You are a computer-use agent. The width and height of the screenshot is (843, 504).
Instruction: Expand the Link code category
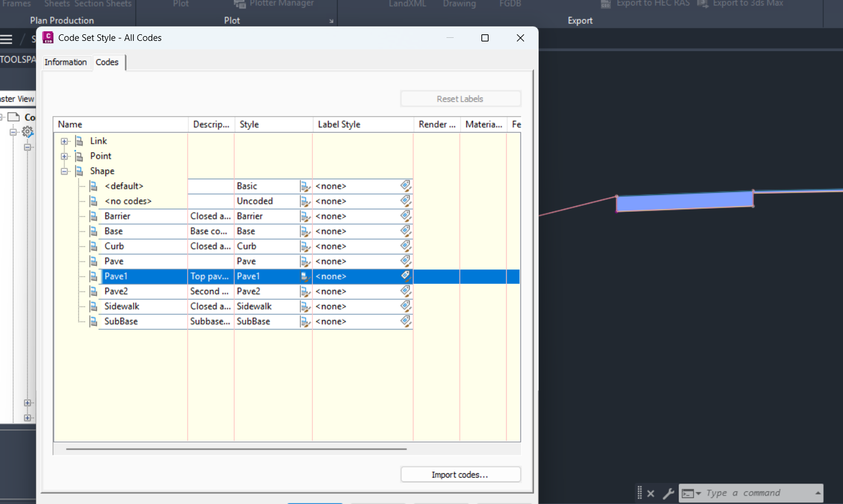click(64, 141)
